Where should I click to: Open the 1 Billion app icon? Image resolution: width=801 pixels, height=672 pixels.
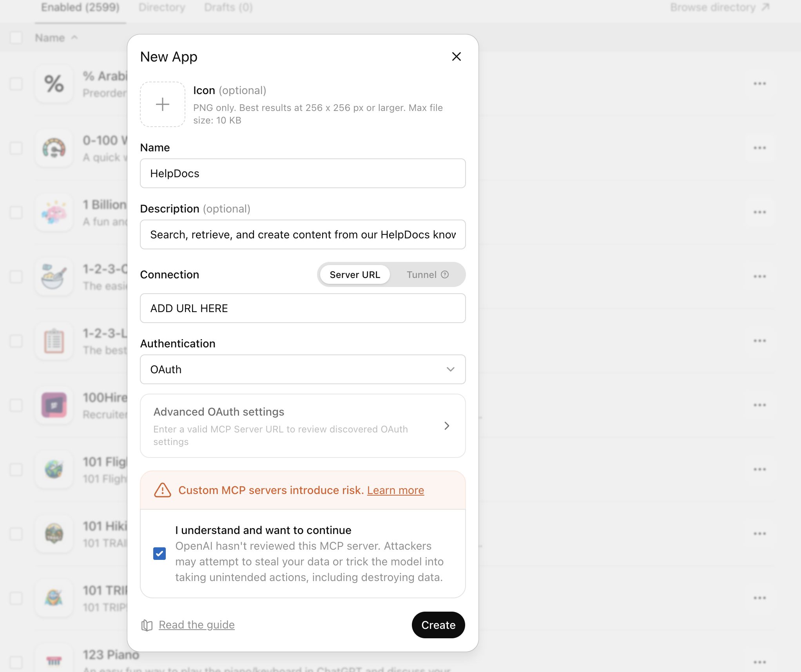point(54,212)
